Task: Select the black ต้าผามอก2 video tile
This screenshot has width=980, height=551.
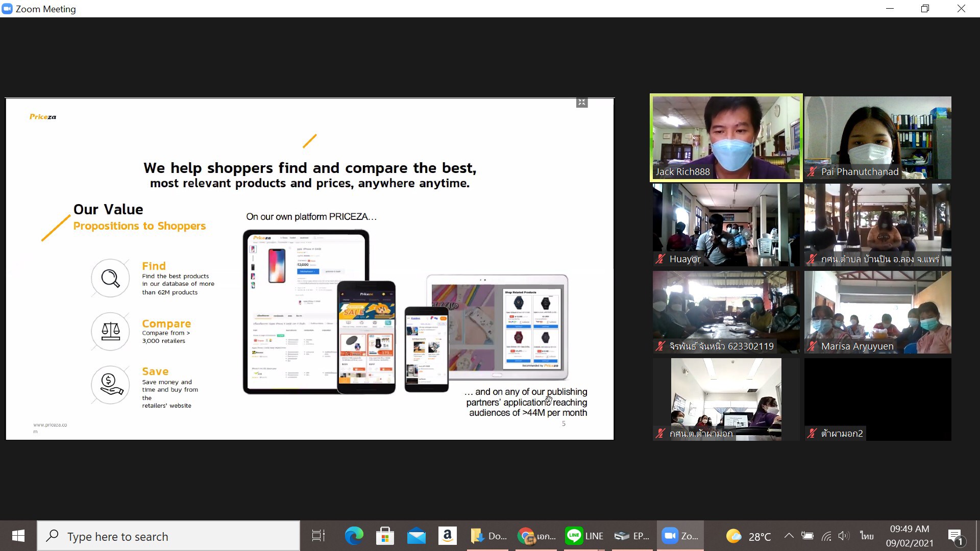Action: click(x=877, y=399)
